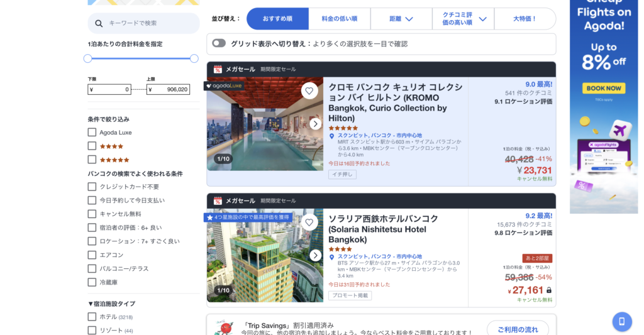Enable 今日予約して今日支払い filter

tap(92, 200)
